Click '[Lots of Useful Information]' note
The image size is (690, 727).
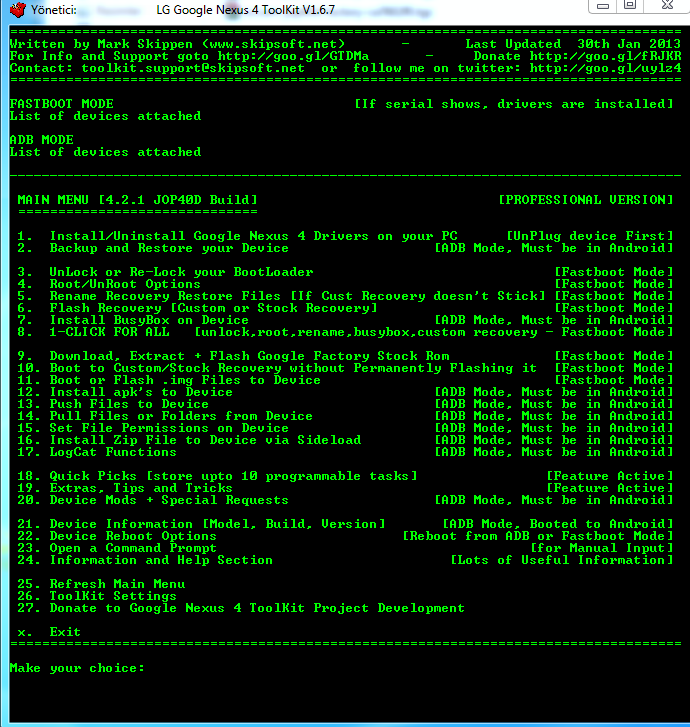click(562, 561)
